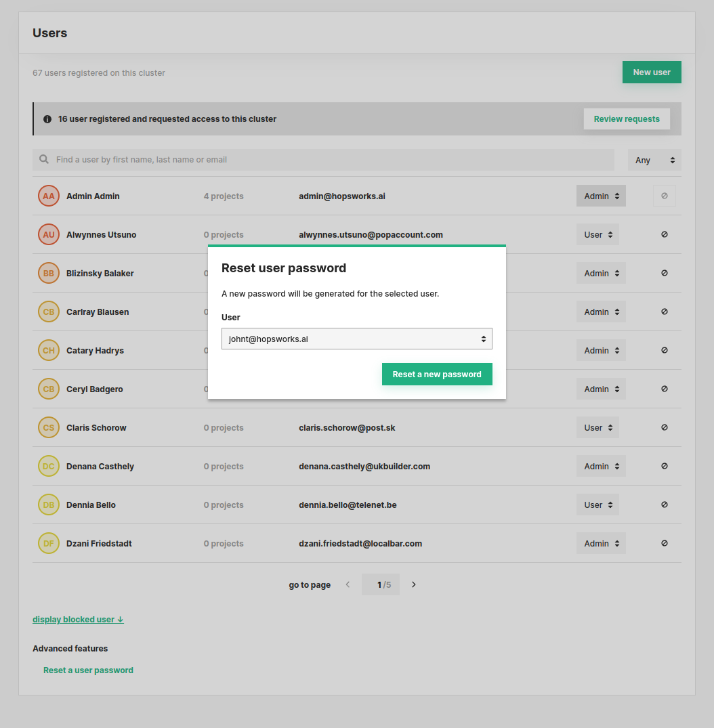This screenshot has height=728, width=714.
Task: Click the block icon next to Claris Schorow
Action: (664, 427)
